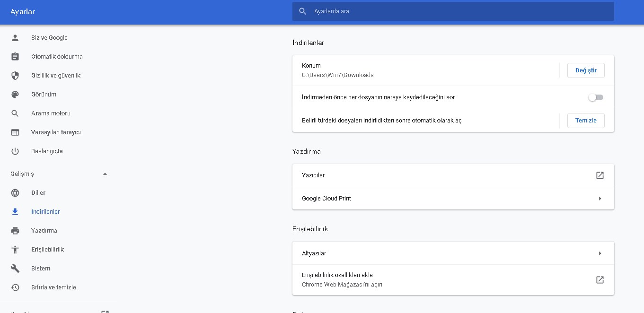Screen dimensions: 644x313
Task: Collapse the Gelişmiş section arrow
Action: 105,174
